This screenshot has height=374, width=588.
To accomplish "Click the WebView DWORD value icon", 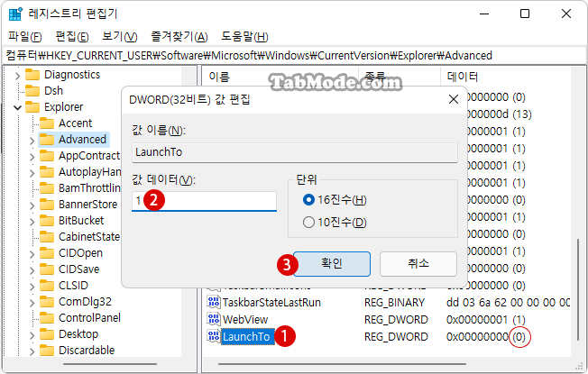I will (214, 319).
